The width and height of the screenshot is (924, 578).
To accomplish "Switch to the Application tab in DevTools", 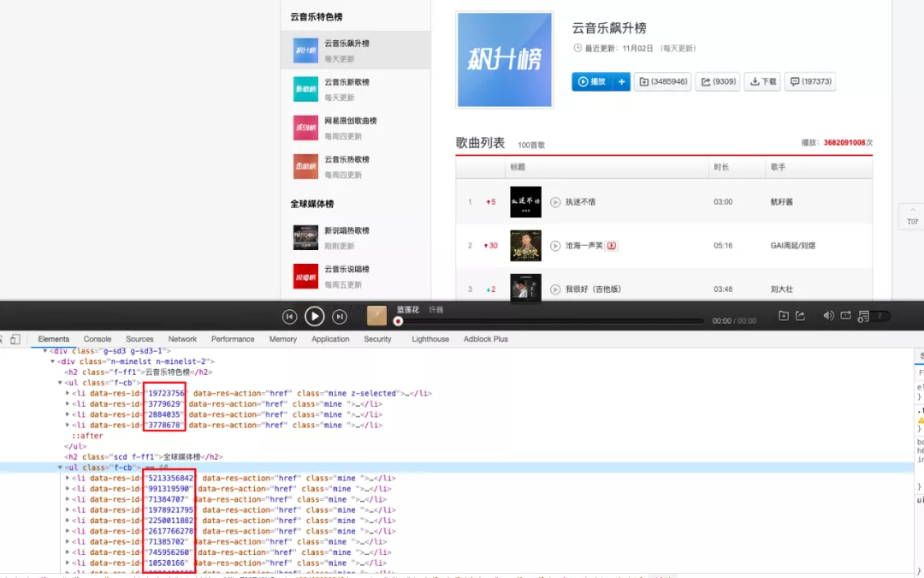I will 330,339.
